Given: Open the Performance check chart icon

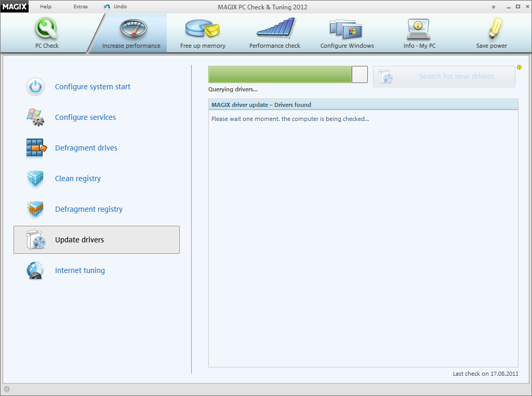Looking at the screenshot, I should tap(276, 28).
